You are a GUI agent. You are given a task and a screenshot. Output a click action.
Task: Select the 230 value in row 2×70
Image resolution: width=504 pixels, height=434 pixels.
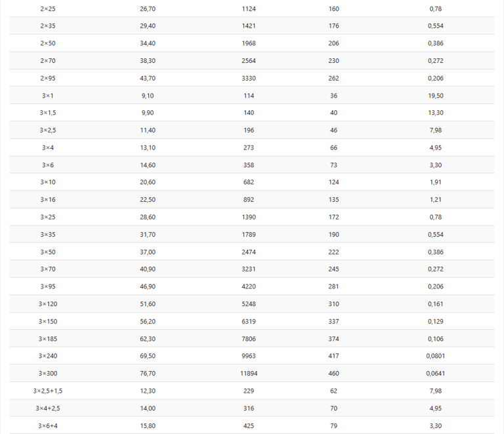tap(334, 60)
